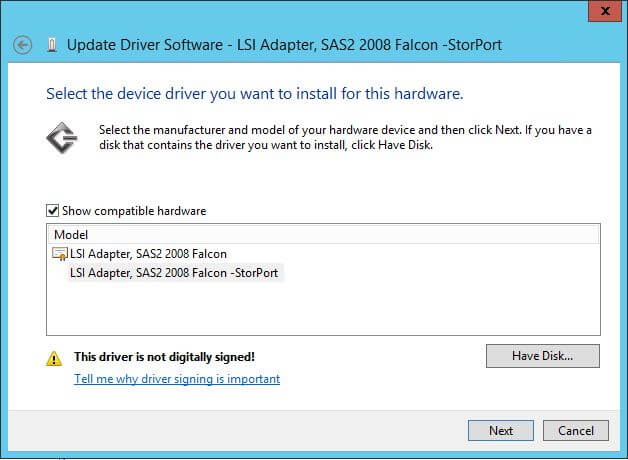The image size is (628, 460).
Task: Click the yellow warning triangle icon
Action: coord(55,357)
